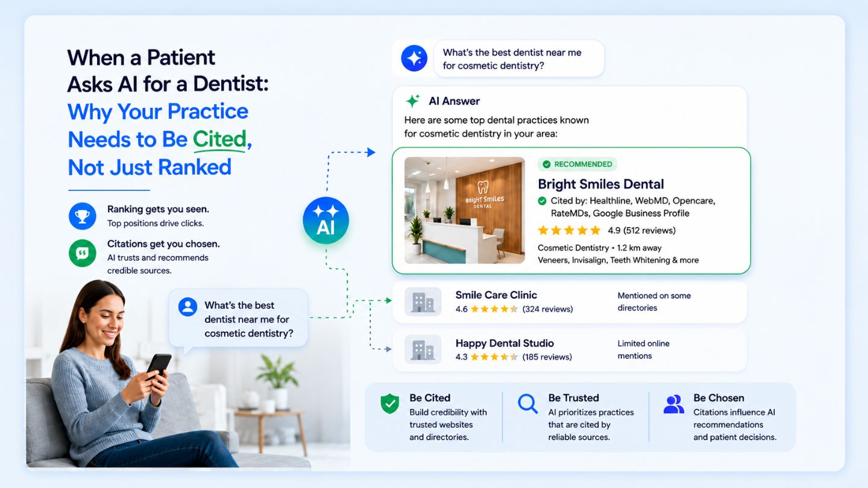This screenshot has width=868, height=488.
Task: Select the star rating of Happy Dental Studio
Action: point(494,357)
